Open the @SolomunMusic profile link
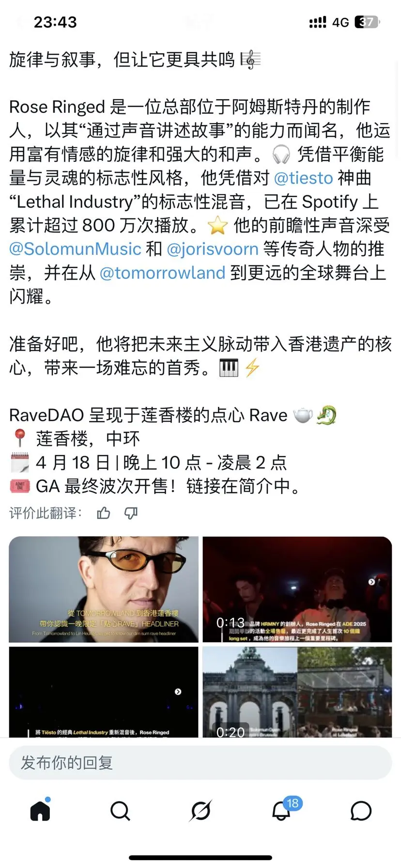The image size is (401, 868). [75, 248]
